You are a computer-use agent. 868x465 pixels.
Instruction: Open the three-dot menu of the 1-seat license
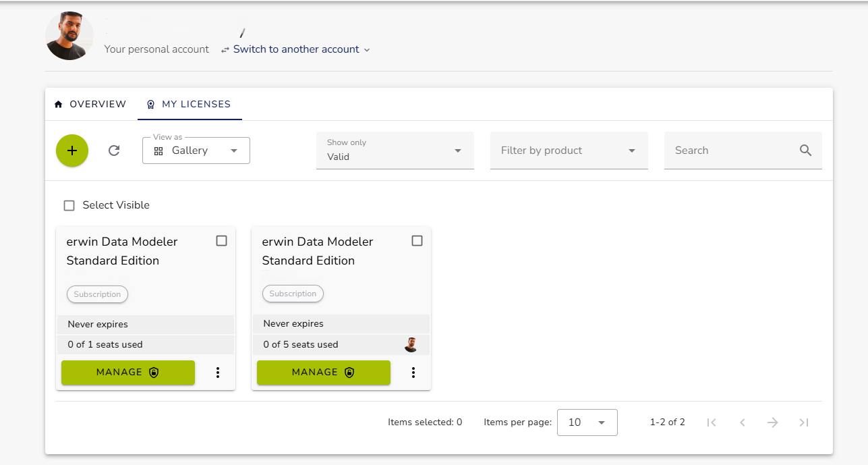coord(217,373)
